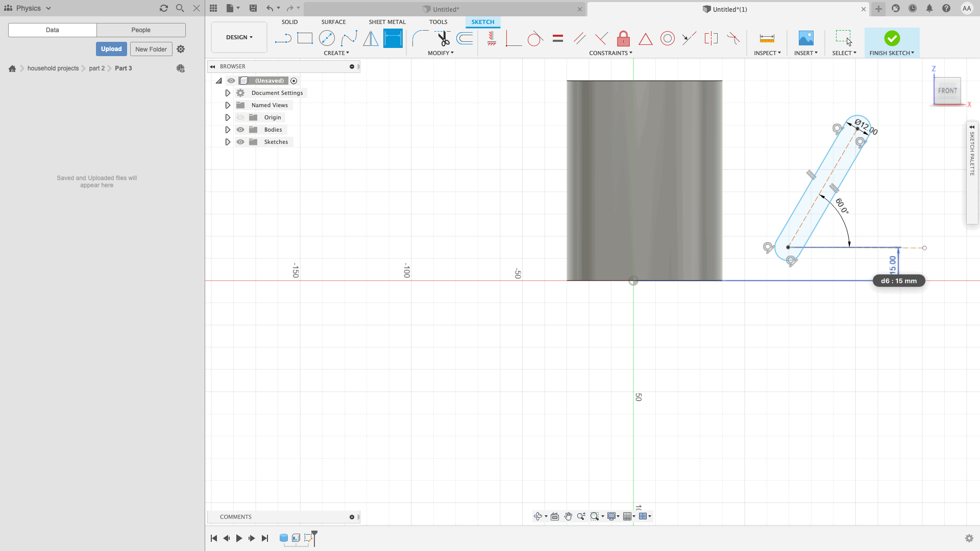Screen dimensions: 980x551
Task: Toggle visibility of Sketches folder
Action: click(x=240, y=142)
